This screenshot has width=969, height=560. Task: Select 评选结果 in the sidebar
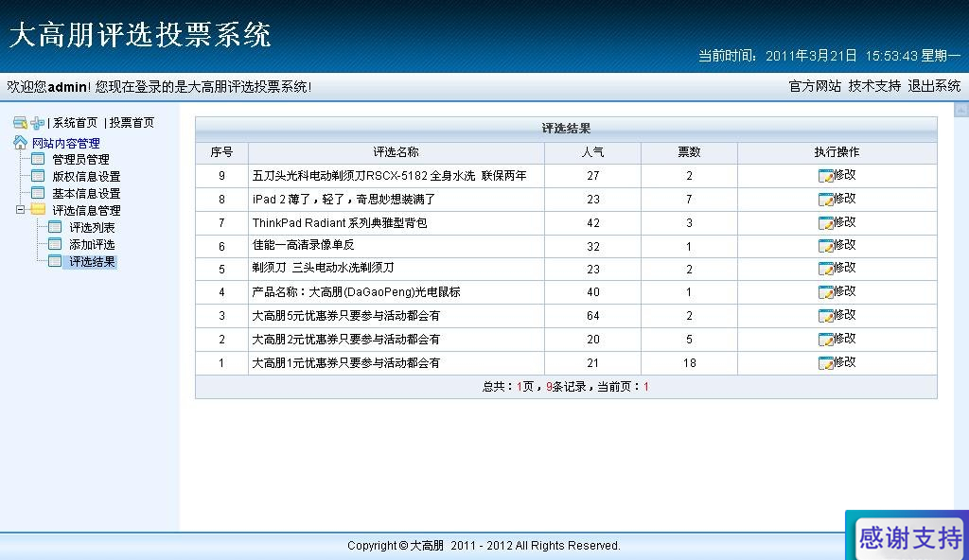92,261
